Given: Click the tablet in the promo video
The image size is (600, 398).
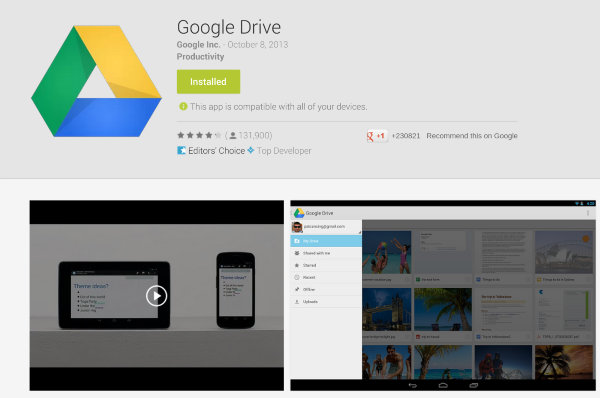Looking at the screenshot, I should coord(114,295).
